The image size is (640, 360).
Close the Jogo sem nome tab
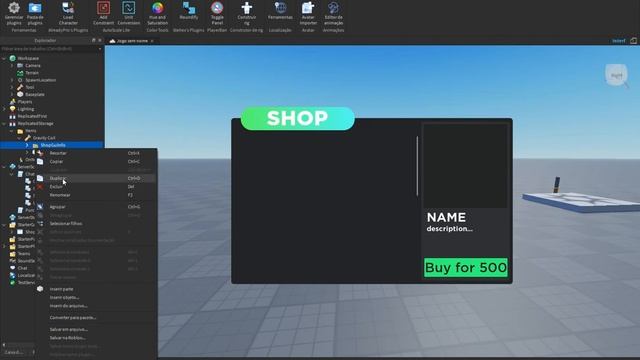pos(152,41)
